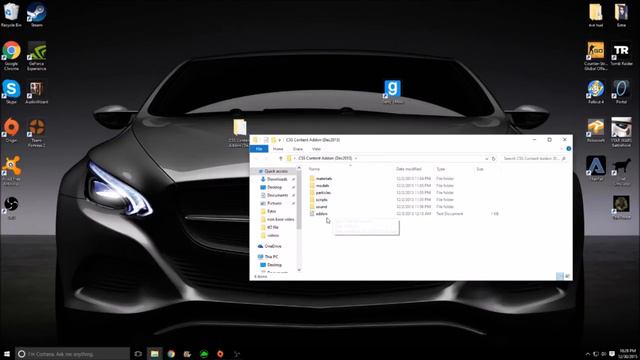Select OneDrive in the navigation pane
The width and height of the screenshot is (640, 360).
273,246
